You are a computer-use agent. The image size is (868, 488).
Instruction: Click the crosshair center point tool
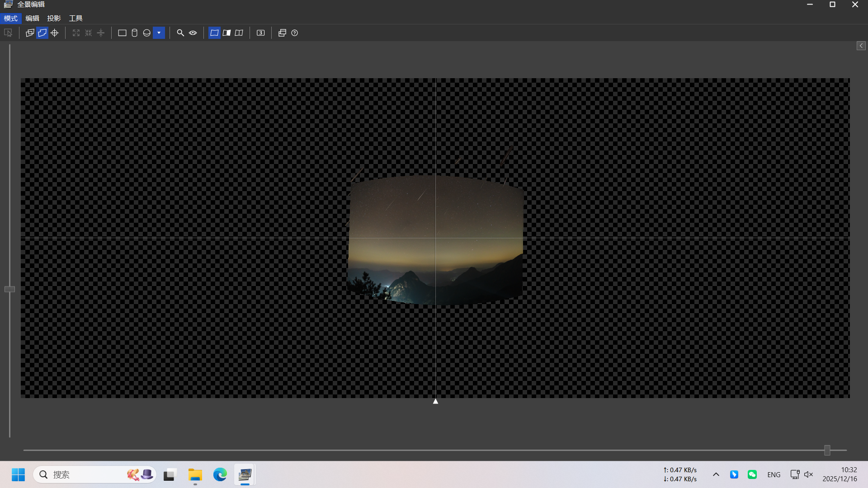55,33
